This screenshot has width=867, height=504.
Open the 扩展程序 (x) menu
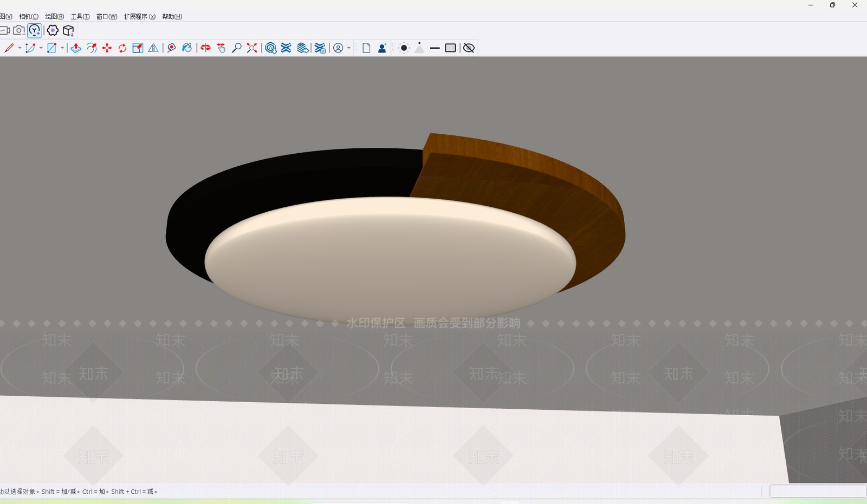pos(140,17)
